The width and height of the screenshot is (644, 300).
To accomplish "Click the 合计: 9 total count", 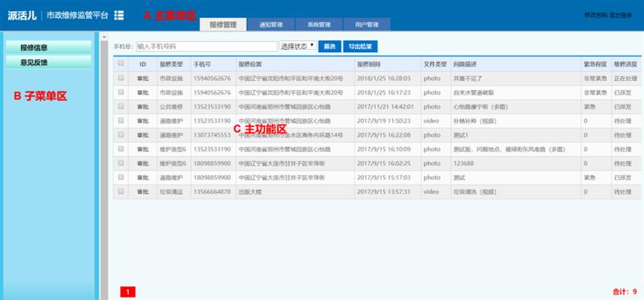I will tap(625, 292).
